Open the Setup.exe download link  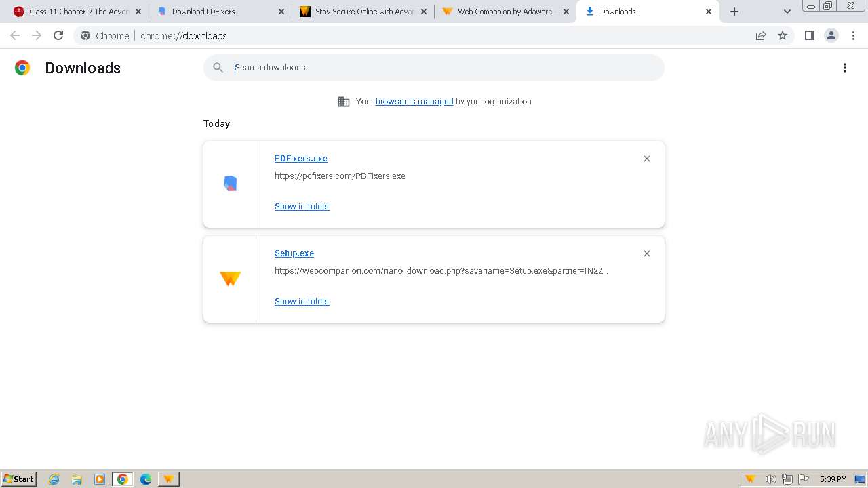(x=294, y=253)
